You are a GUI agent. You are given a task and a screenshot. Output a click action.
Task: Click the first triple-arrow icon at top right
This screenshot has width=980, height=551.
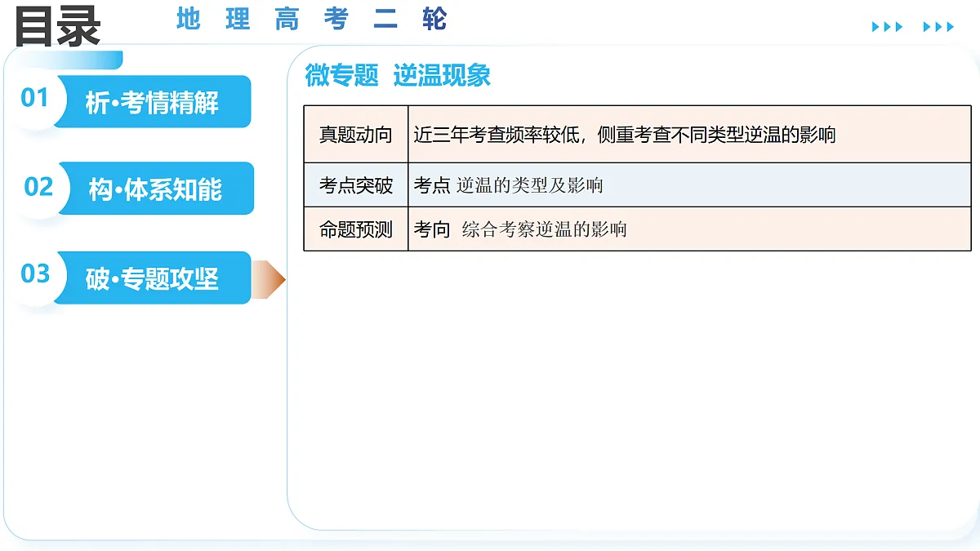pos(887,27)
